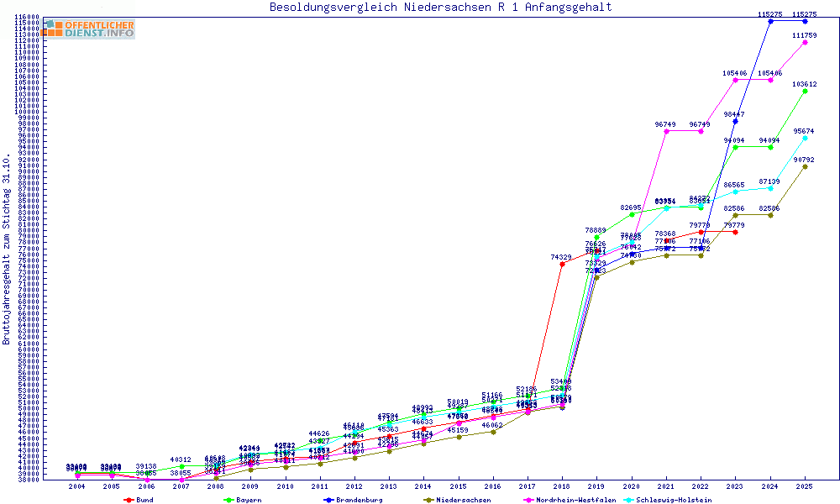
Task: Click the 116000 tick label on y-axis
Action: click(x=28, y=17)
